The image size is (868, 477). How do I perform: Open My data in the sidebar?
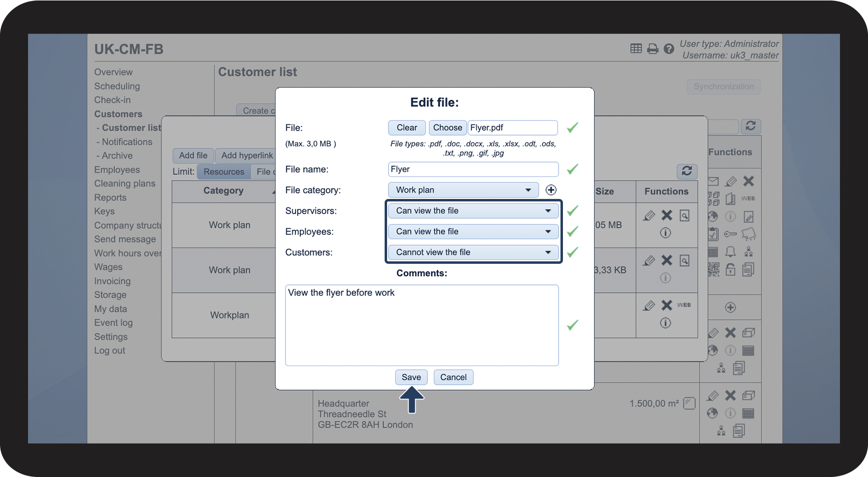pyautogui.click(x=111, y=309)
